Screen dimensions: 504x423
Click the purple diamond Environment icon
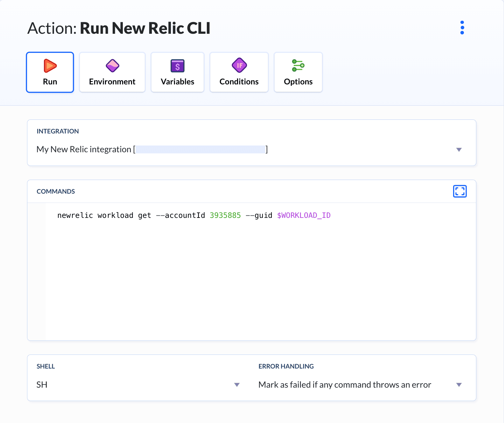[112, 66]
